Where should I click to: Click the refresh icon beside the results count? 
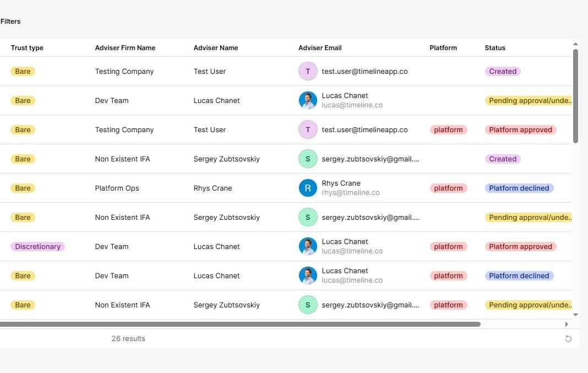coord(568,338)
